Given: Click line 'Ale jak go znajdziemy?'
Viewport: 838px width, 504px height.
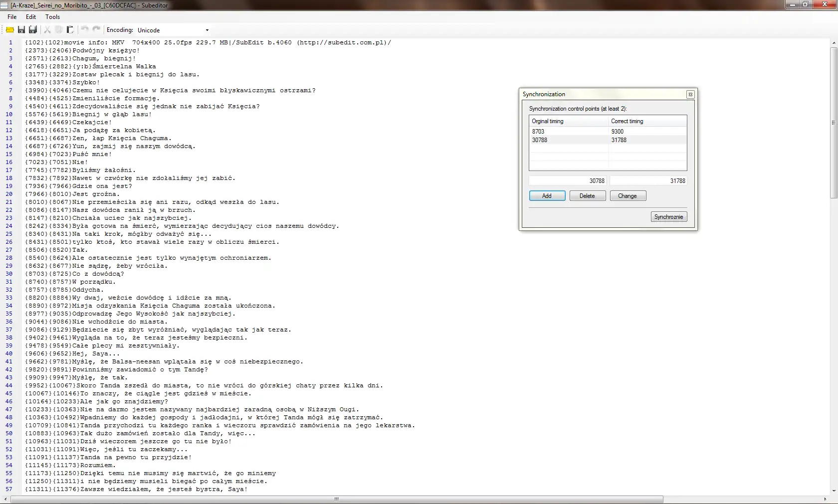Looking at the screenshot, I should tap(96, 401).
